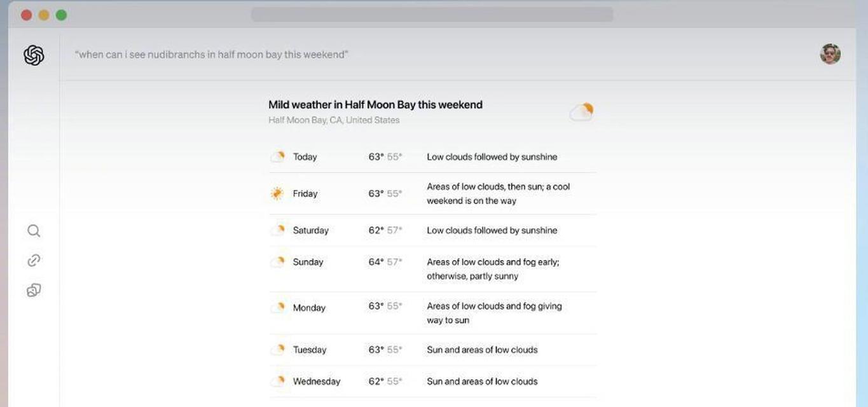Click Friday's sunny weather icon

tap(277, 193)
